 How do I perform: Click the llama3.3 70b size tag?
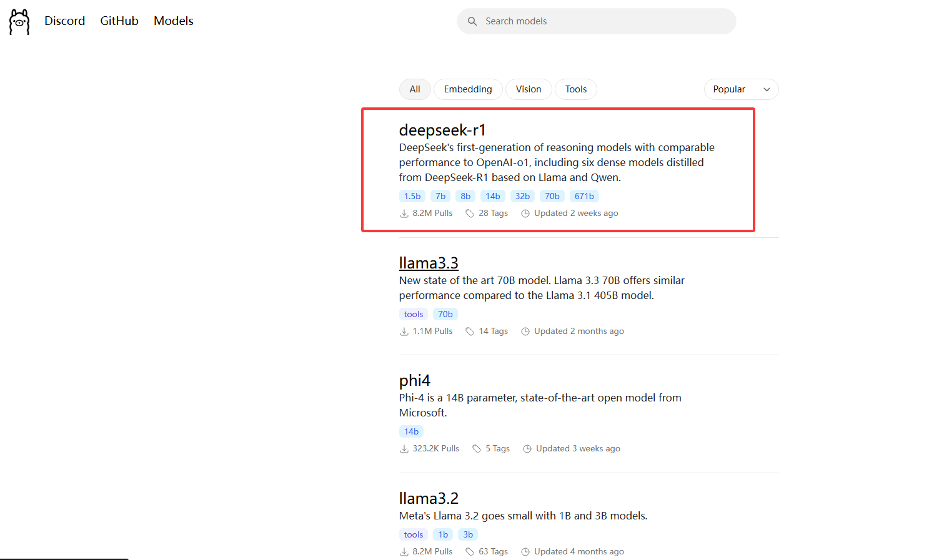(445, 314)
